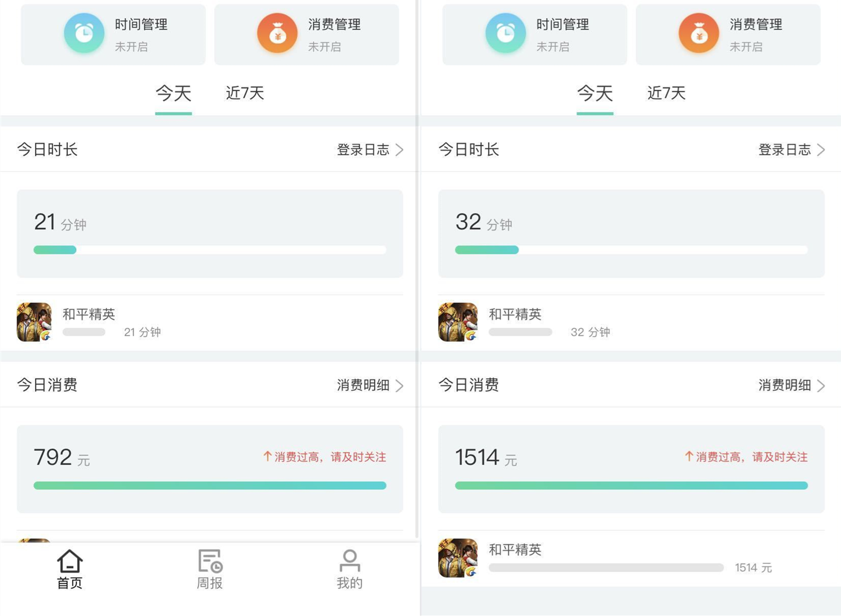The image size is (841, 616).
Task: Select the 今天 tab in the right panel
Action: pyautogui.click(x=594, y=93)
